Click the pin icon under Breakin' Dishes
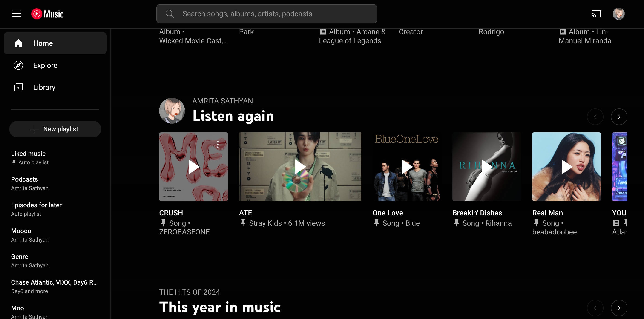Image resolution: width=644 pixels, height=319 pixels. click(457, 223)
